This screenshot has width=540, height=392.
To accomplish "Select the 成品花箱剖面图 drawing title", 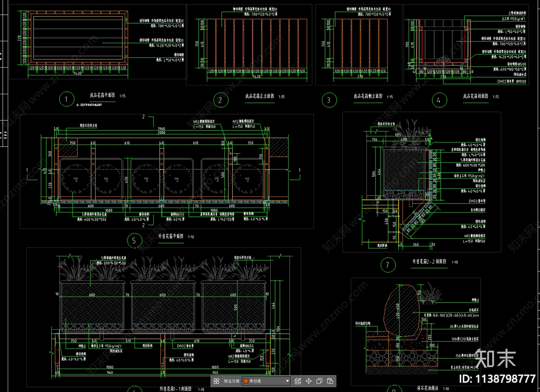I will click(x=475, y=97).
